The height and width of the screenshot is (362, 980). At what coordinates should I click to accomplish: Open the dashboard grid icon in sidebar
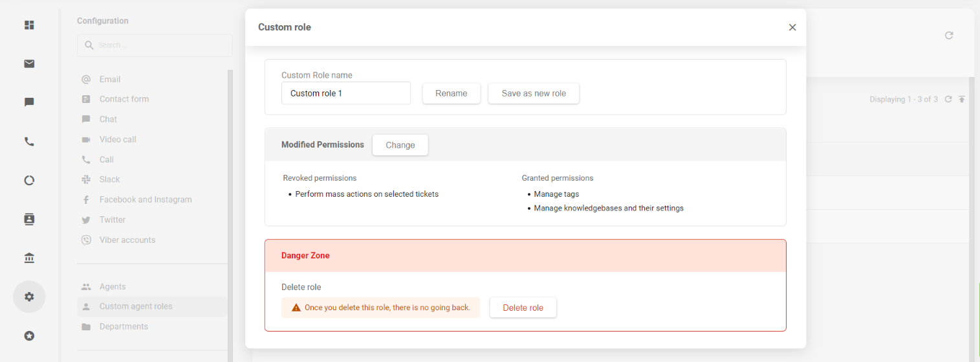(x=29, y=25)
